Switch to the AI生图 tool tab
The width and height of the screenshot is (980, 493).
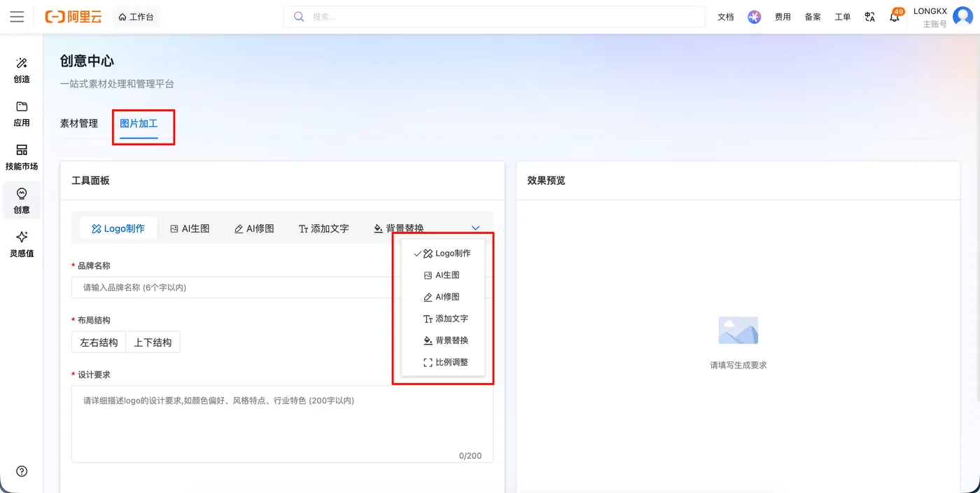pos(190,228)
